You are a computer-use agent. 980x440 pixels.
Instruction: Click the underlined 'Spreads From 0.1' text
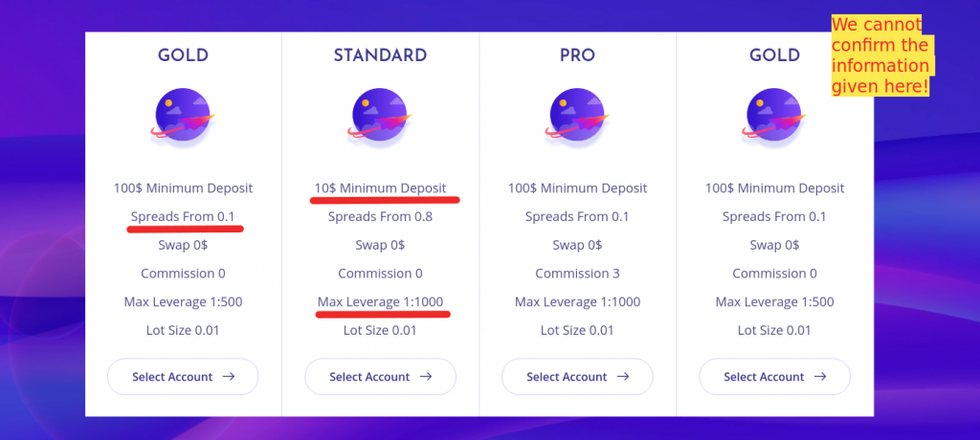(x=183, y=217)
